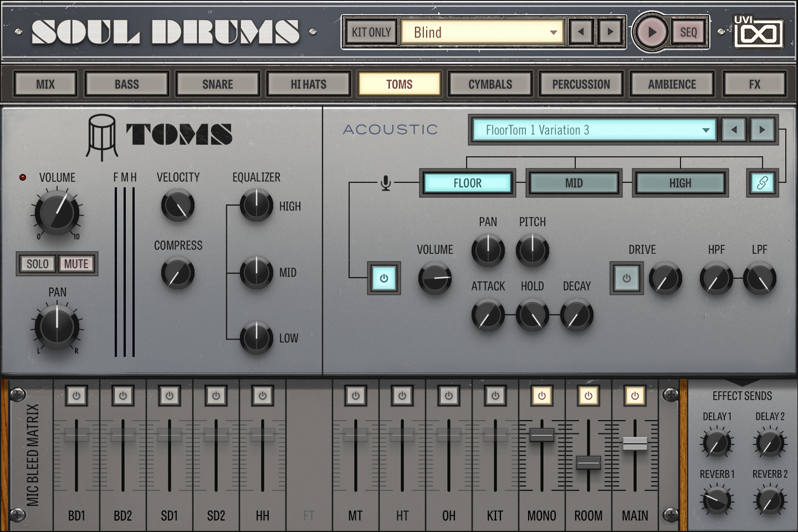Click the Equalizer High knob

(x=256, y=205)
